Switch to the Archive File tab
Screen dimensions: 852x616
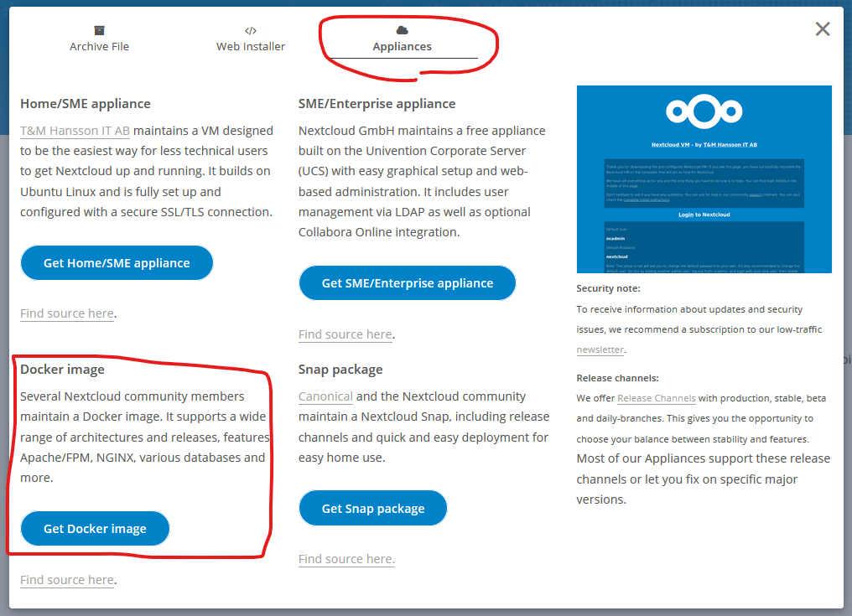click(x=100, y=39)
